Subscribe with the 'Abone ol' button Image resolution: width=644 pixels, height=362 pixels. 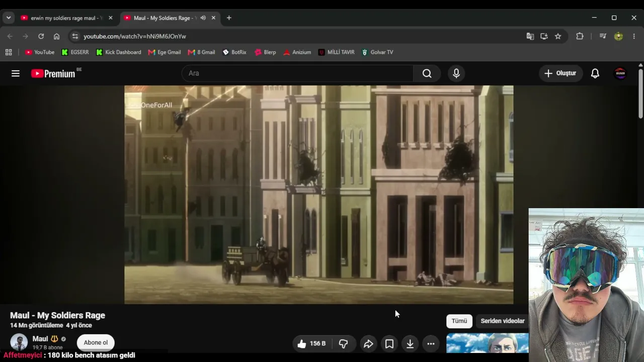(x=96, y=343)
